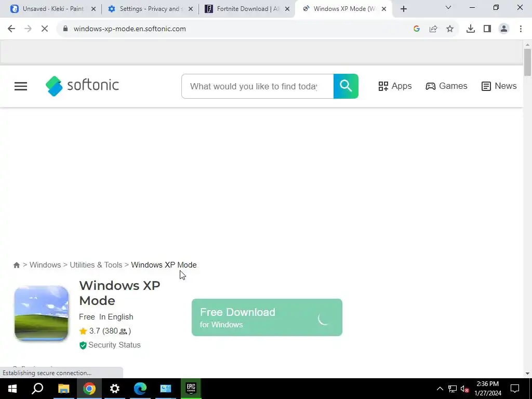The height and width of the screenshot is (399, 532).
Task: Open Chrome downloads icon
Action: coord(471,29)
